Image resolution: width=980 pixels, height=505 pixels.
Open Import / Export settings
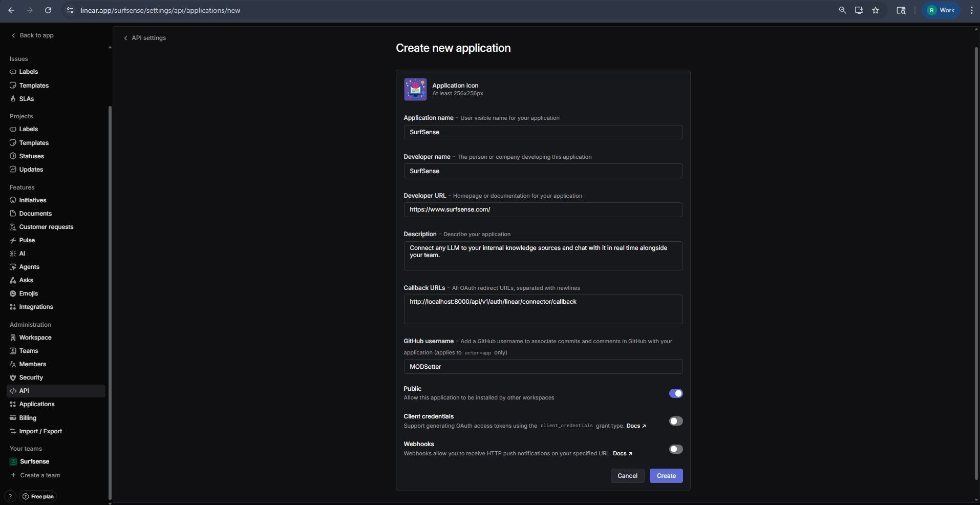point(40,431)
